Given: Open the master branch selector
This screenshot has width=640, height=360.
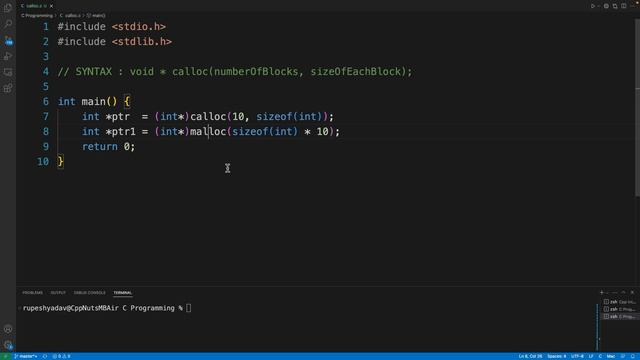Looking at the screenshot, I should pos(26,356).
